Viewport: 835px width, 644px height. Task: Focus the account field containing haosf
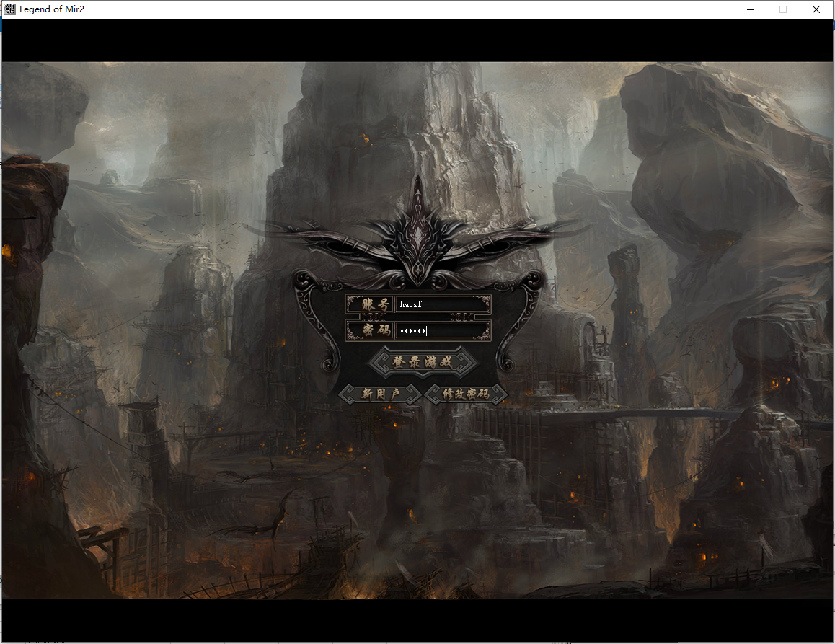click(442, 304)
